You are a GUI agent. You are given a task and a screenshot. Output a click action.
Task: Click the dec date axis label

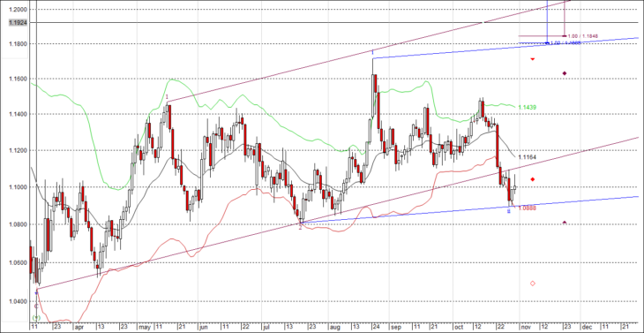(x=587, y=327)
